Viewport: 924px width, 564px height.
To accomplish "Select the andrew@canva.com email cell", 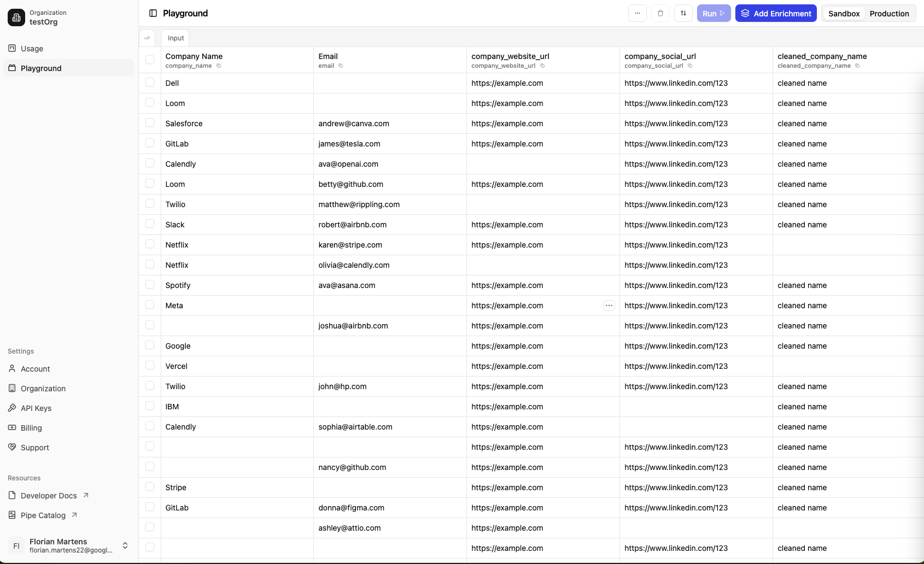I will 390,124.
